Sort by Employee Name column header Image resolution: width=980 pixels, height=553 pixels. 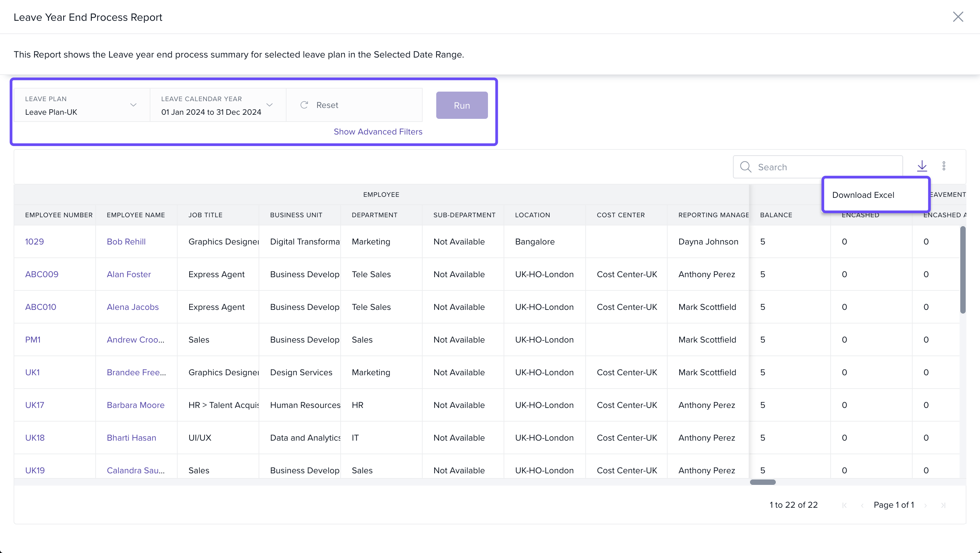[136, 215]
